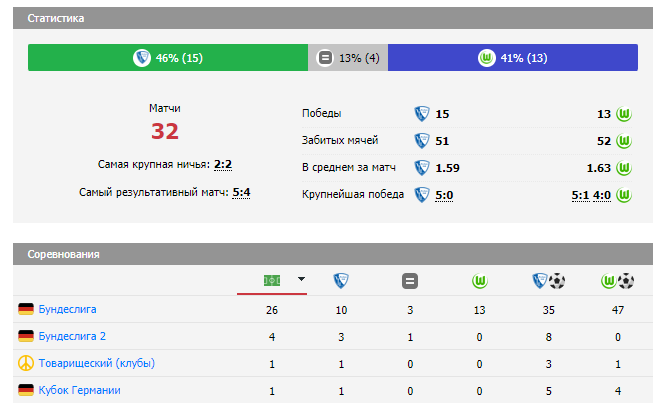
Task: Expand the sort arrow next to matches column
Action: (301, 281)
